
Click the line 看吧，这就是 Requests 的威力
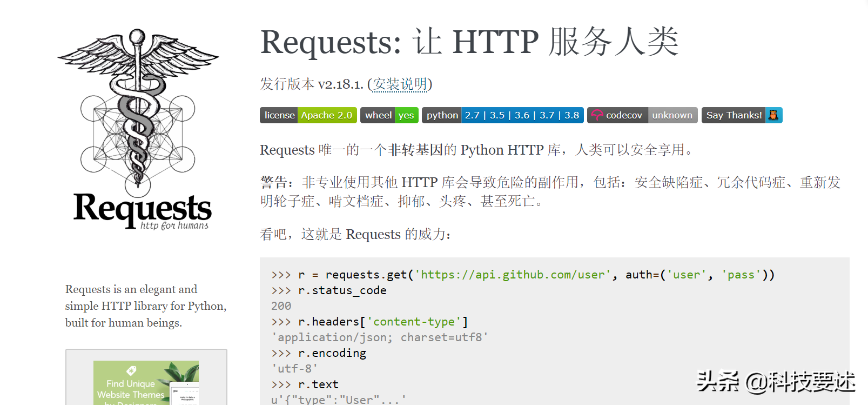point(355,234)
